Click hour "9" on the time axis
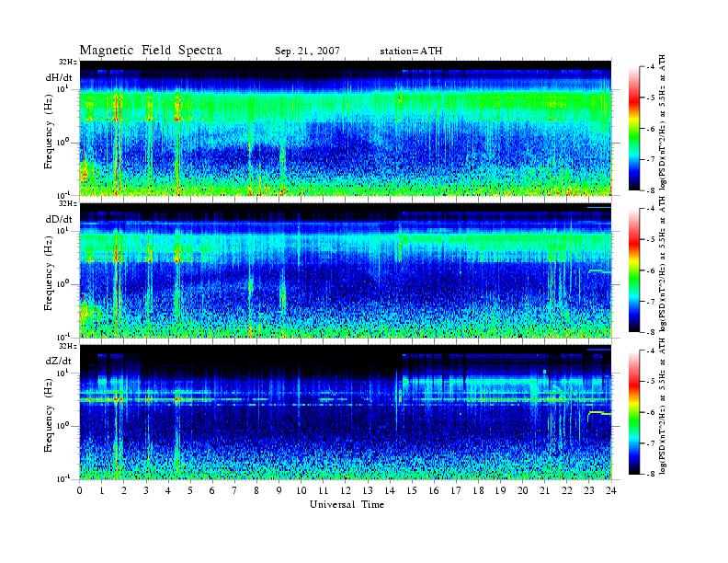This screenshot has height=563, width=728. 279,490
